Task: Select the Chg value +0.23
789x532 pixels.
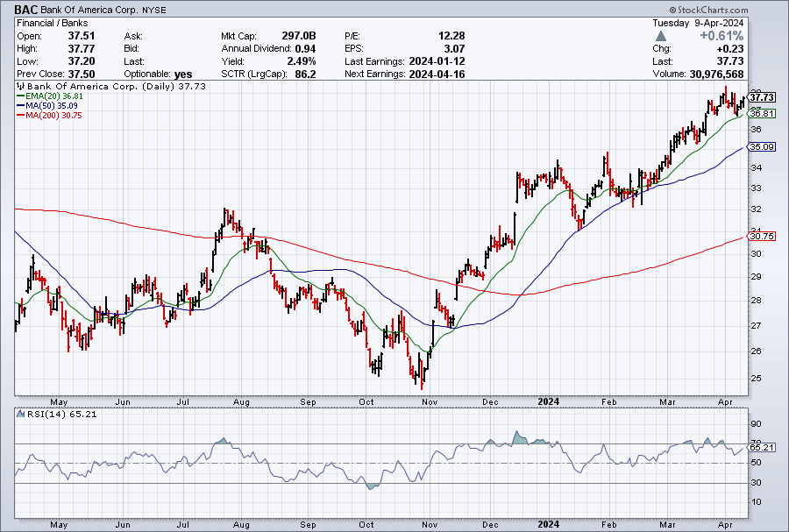Action: [730, 49]
